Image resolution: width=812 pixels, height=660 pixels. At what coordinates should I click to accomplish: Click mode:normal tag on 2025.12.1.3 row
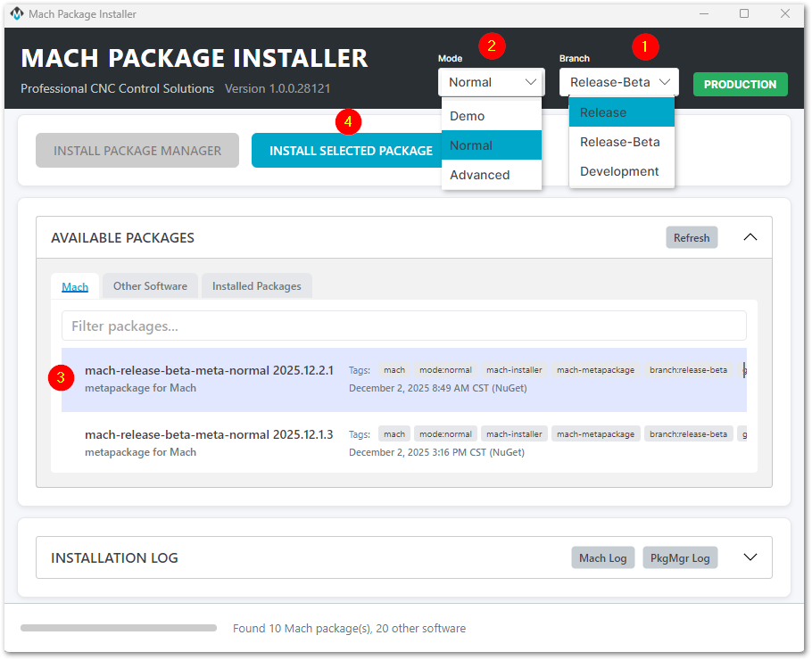point(445,434)
